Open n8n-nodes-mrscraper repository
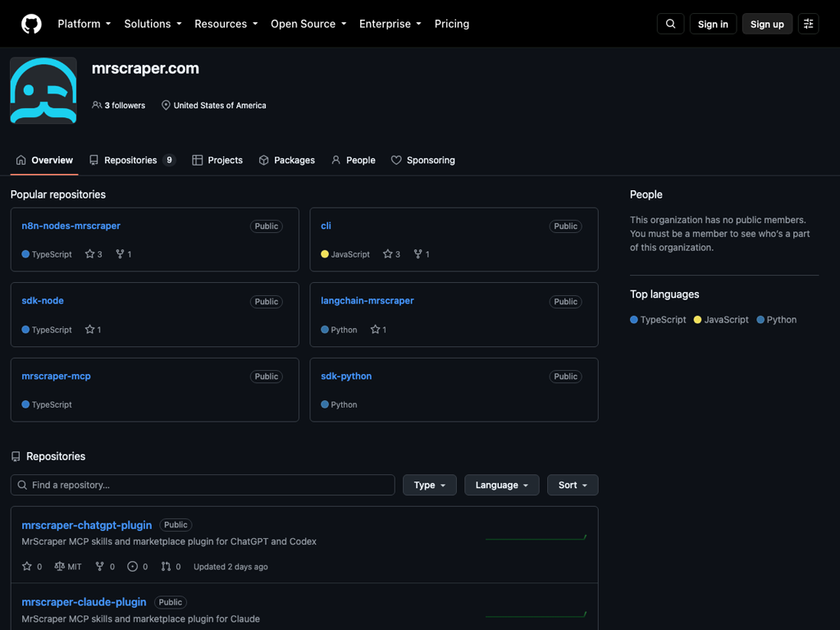This screenshot has width=840, height=630. click(x=71, y=226)
